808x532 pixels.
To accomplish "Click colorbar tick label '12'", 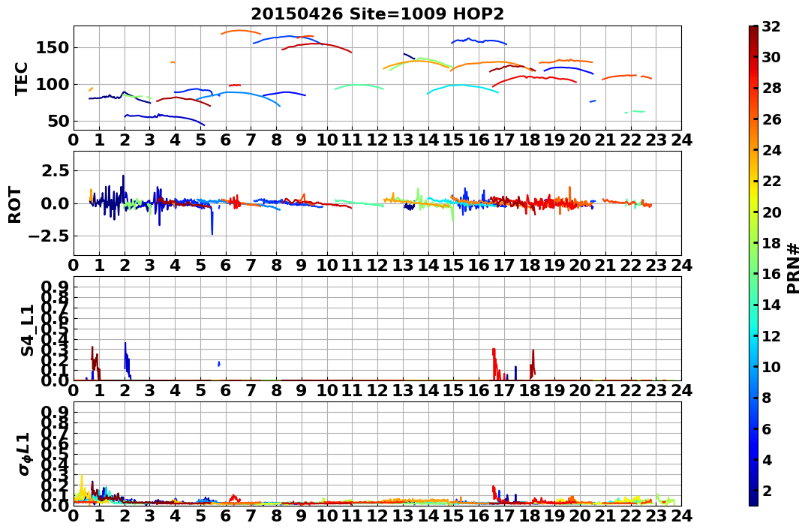I will point(771,335).
